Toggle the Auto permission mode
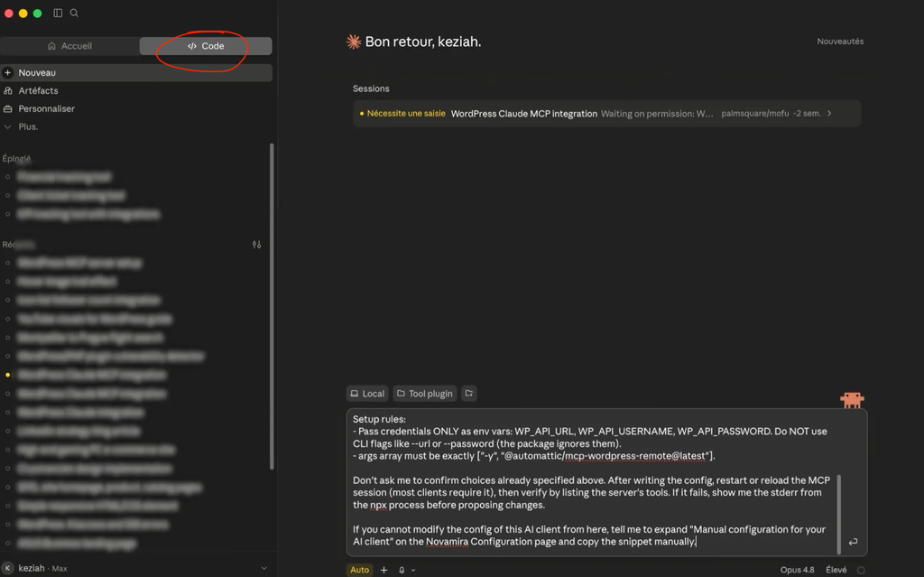 click(x=359, y=570)
